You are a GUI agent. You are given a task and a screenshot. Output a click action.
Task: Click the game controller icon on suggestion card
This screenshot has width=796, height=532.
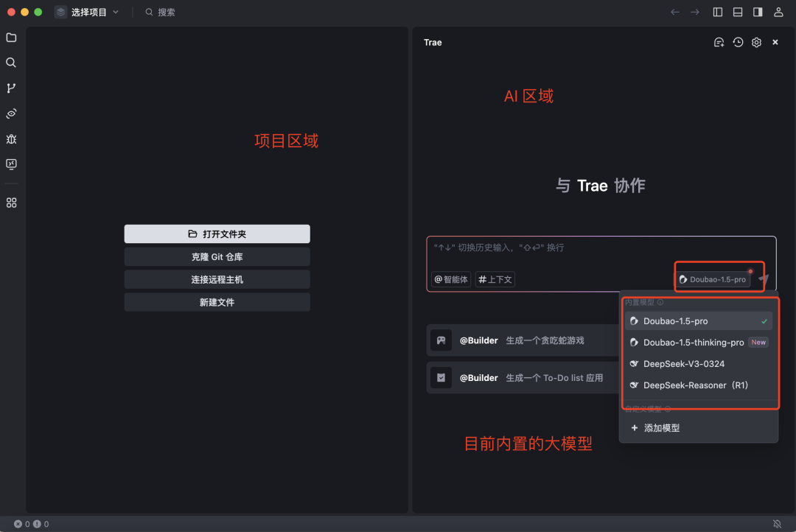(441, 340)
